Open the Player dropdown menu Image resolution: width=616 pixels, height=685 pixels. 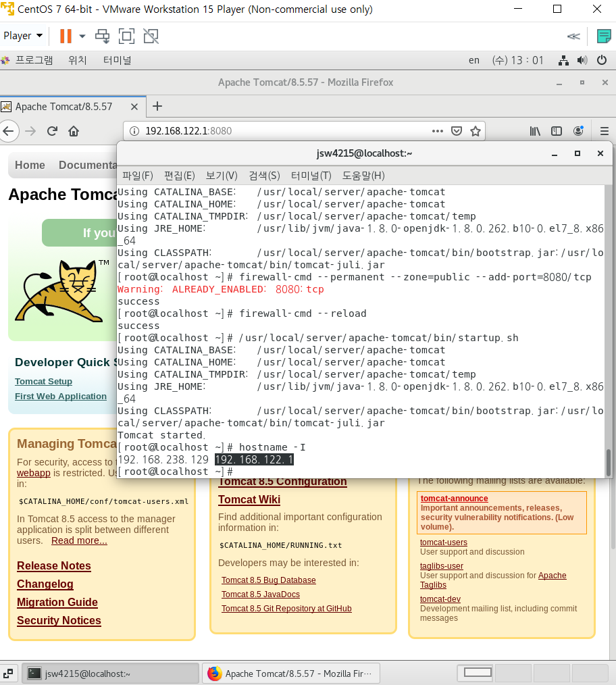[x=20, y=35]
